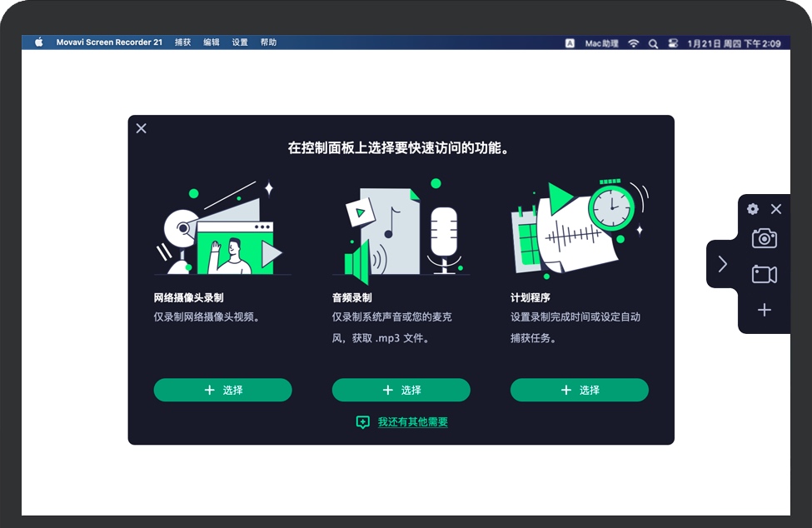This screenshot has height=528, width=812.
Task: Click the plus icon to add a tool
Action: [x=764, y=309]
